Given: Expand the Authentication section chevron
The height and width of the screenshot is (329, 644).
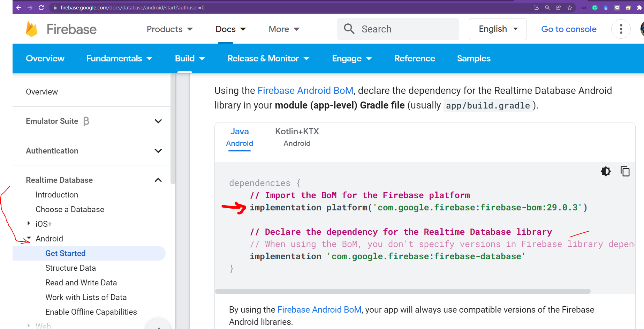Looking at the screenshot, I should pos(158,151).
